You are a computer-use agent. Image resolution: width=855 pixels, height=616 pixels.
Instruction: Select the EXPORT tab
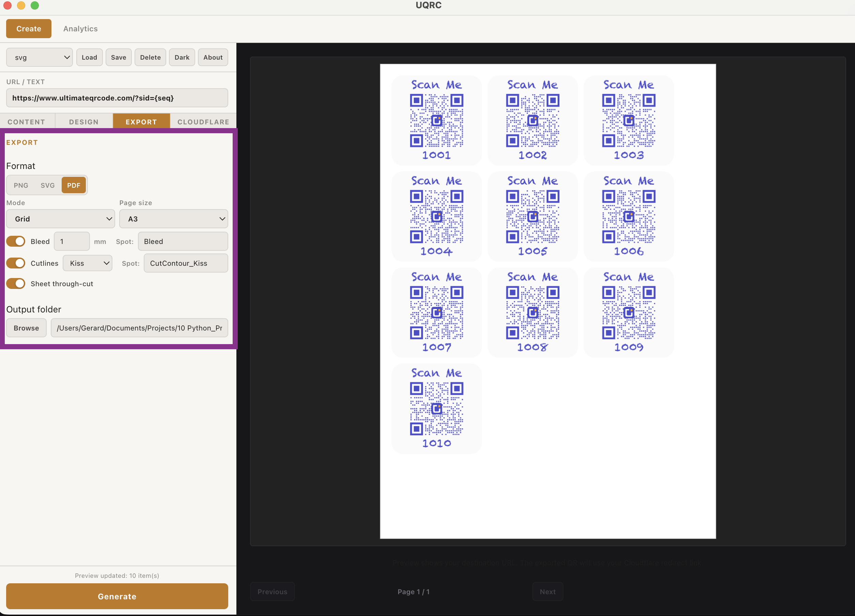pos(141,122)
